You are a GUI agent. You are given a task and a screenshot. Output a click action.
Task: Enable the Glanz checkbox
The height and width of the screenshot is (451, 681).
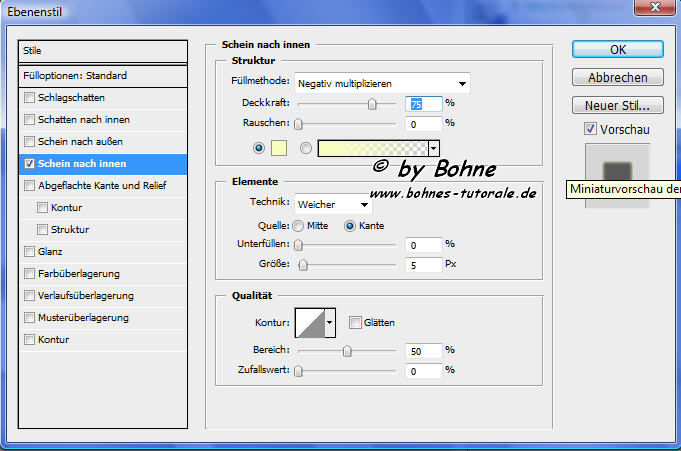pyautogui.click(x=29, y=251)
